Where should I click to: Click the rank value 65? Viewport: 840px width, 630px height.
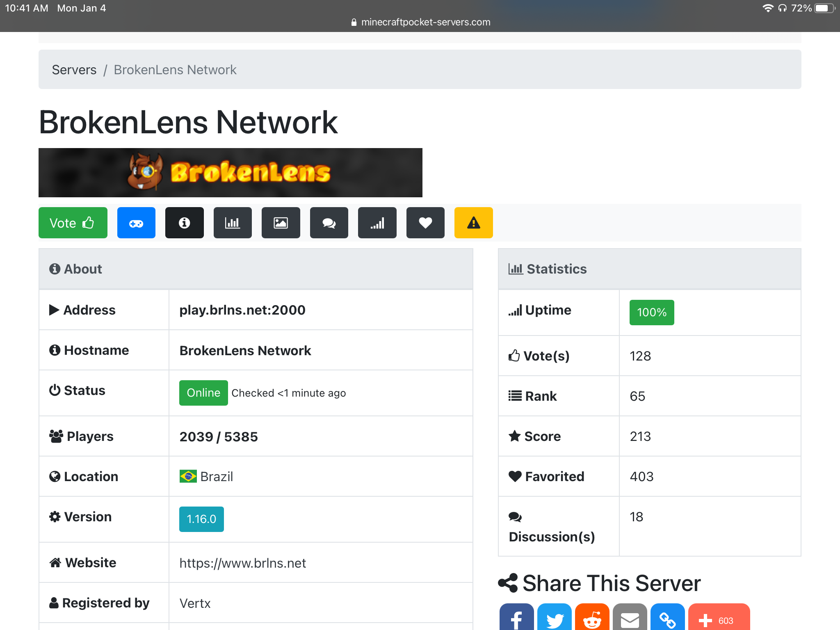coord(637,396)
